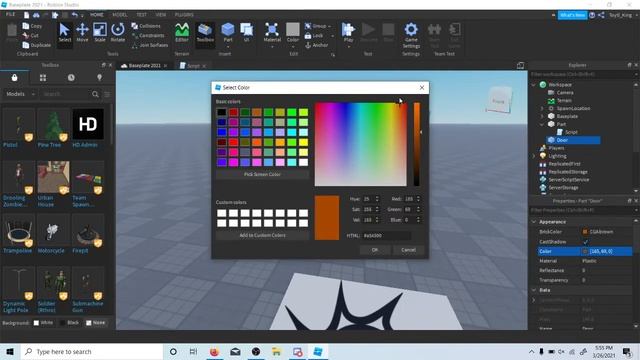Toggle Constraints option

pos(148,36)
